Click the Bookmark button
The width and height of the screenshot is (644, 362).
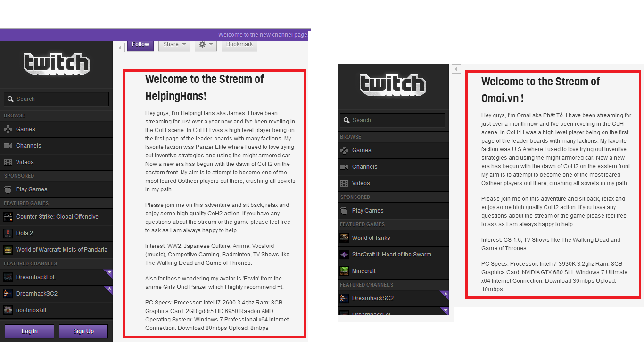coord(239,45)
